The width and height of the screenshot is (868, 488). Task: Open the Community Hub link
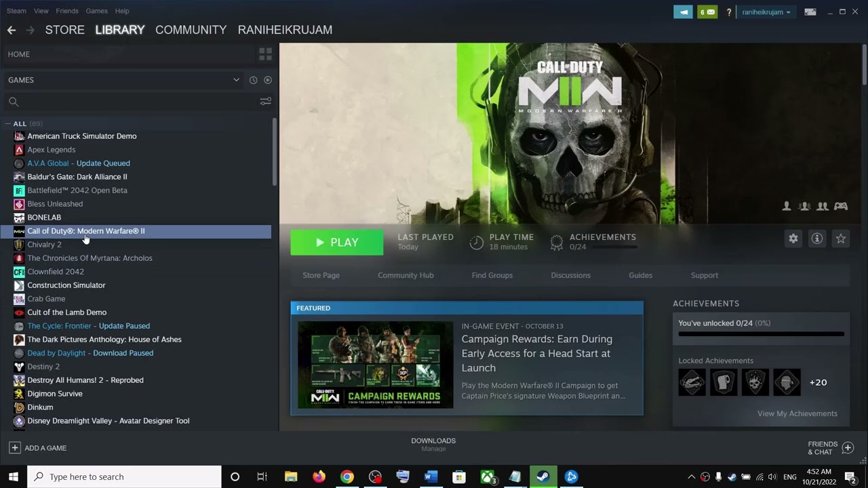point(406,275)
